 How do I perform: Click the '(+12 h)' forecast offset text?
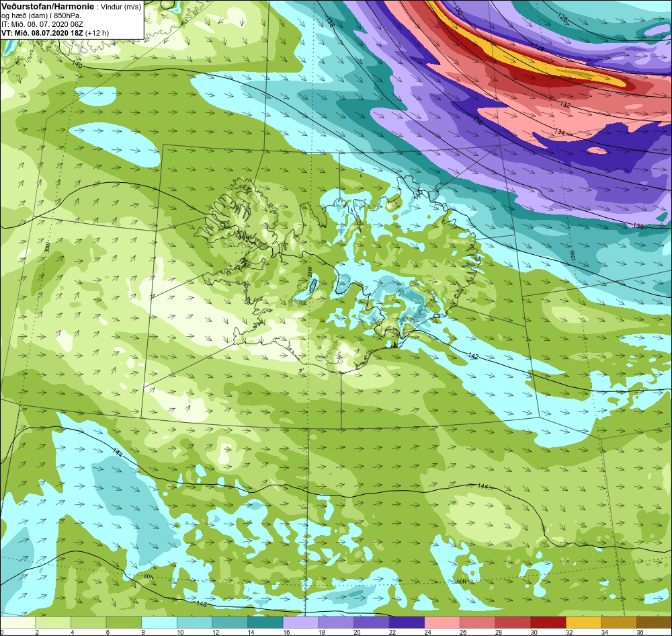(x=97, y=32)
